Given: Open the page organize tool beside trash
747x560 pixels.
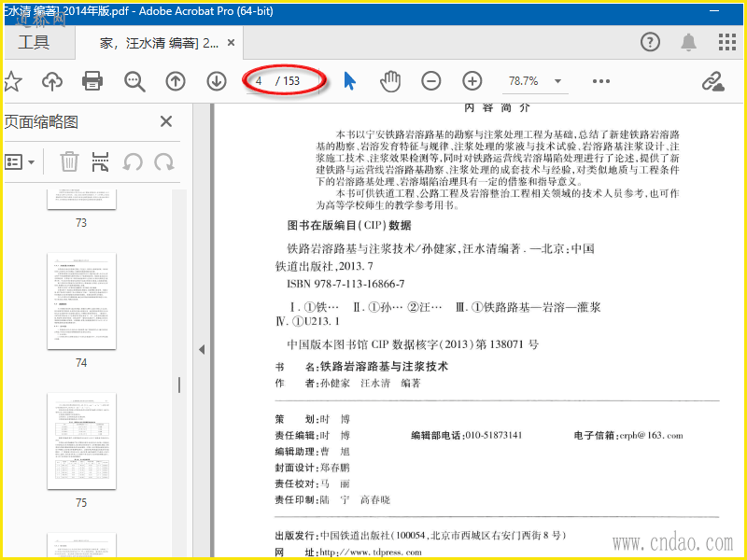Looking at the screenshot, I should tap(100, 161).
